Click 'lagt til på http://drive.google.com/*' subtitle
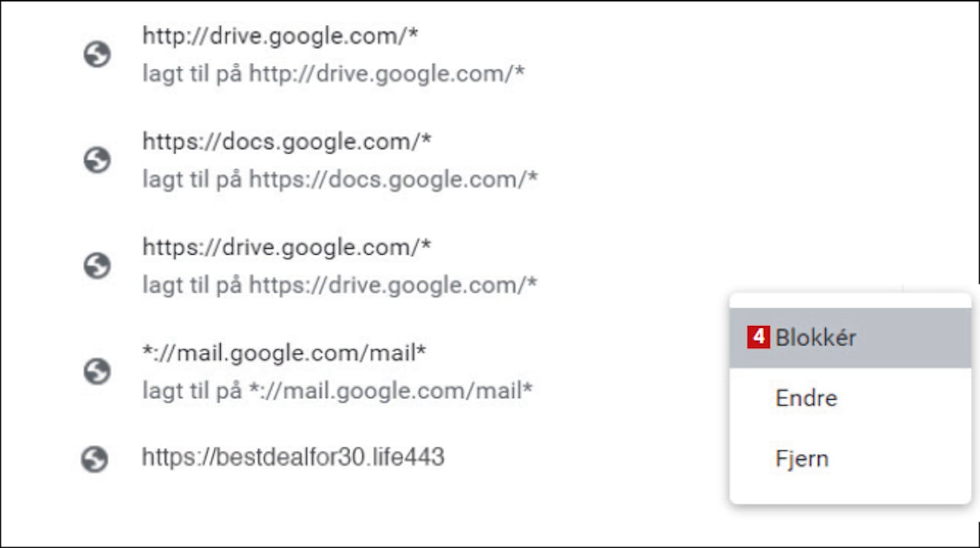980x548 pixels. click(334, 74)
